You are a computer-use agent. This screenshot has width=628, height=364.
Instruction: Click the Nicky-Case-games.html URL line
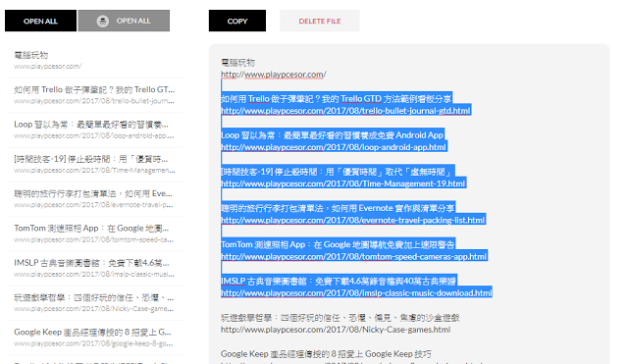click(x=336, y=330)
